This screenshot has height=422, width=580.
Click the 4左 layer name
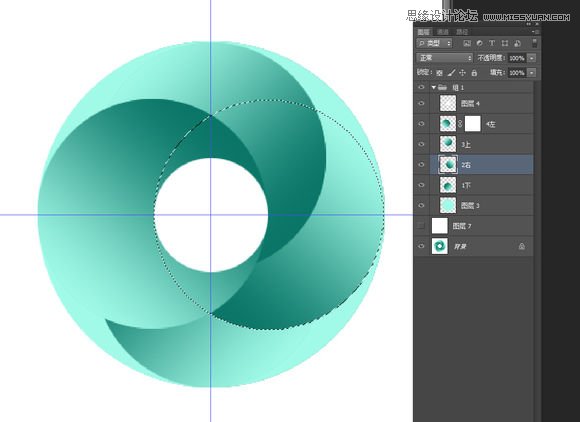click(x=490, y=124)
